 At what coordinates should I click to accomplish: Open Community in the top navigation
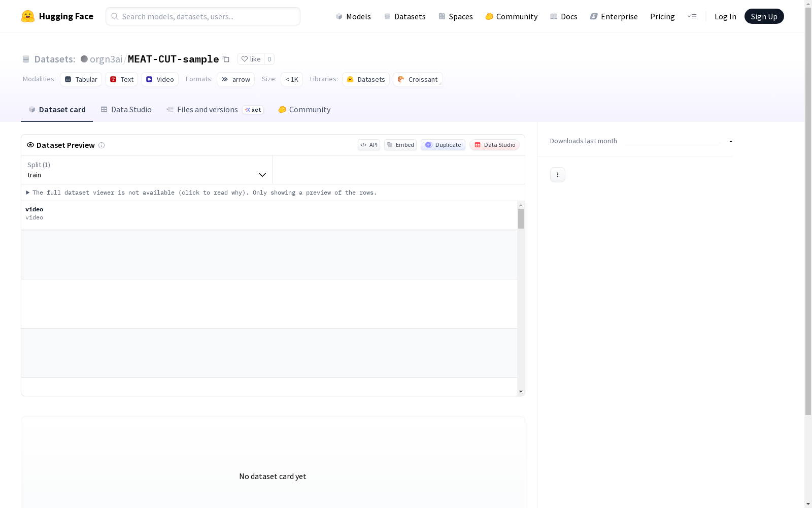click(x=511, y=16)
